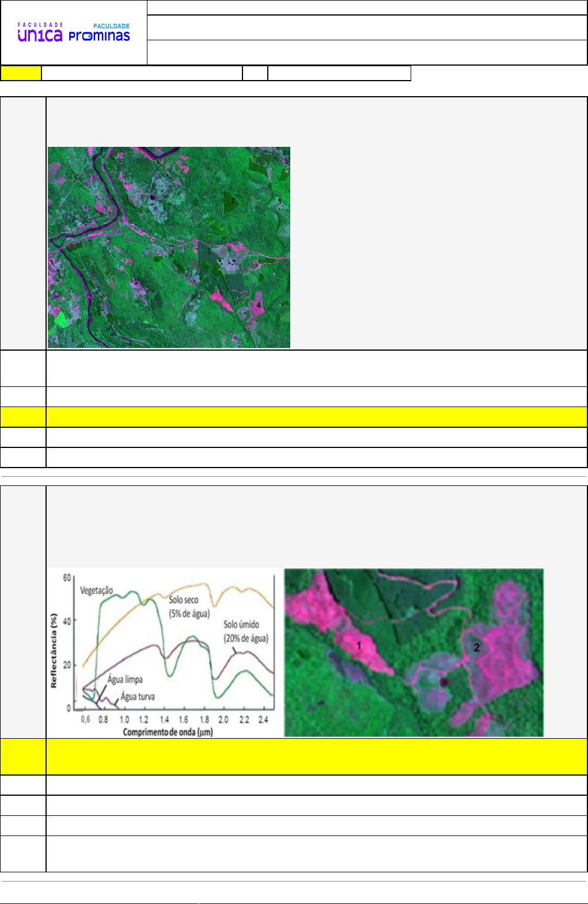The height and width of the screenshot is (904, 588).
Task: Click the Água turva label in the chart
Action: (x=137, y=697)
